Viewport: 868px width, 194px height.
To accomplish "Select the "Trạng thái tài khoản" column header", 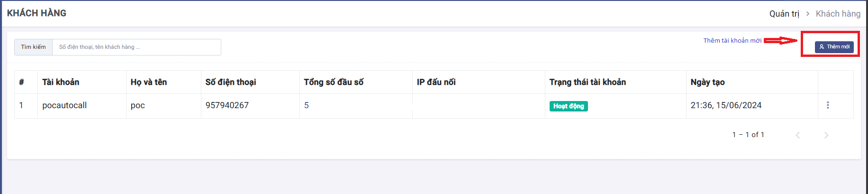I will pos(588,82).
